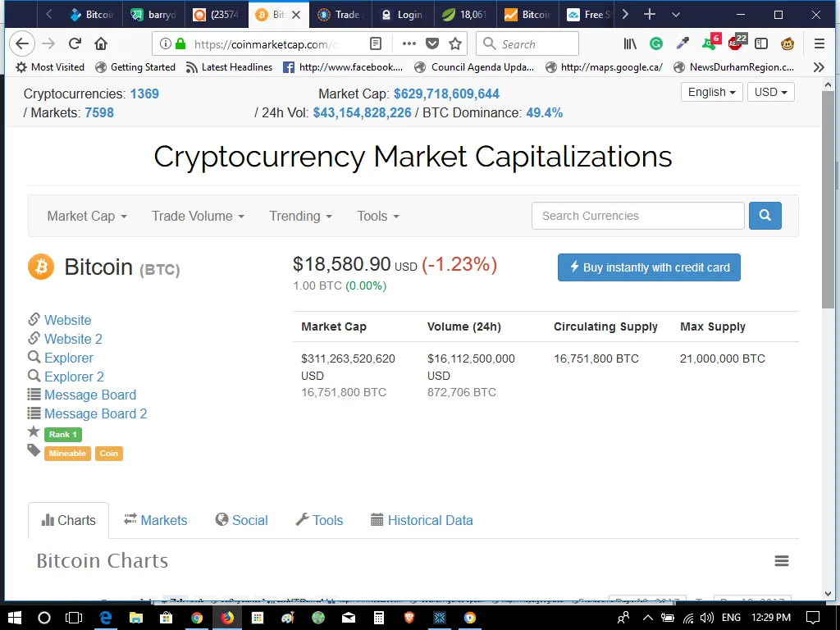
Task: Launch Microsoft Edge from the taskbar
Action: (x=106, y=618)
